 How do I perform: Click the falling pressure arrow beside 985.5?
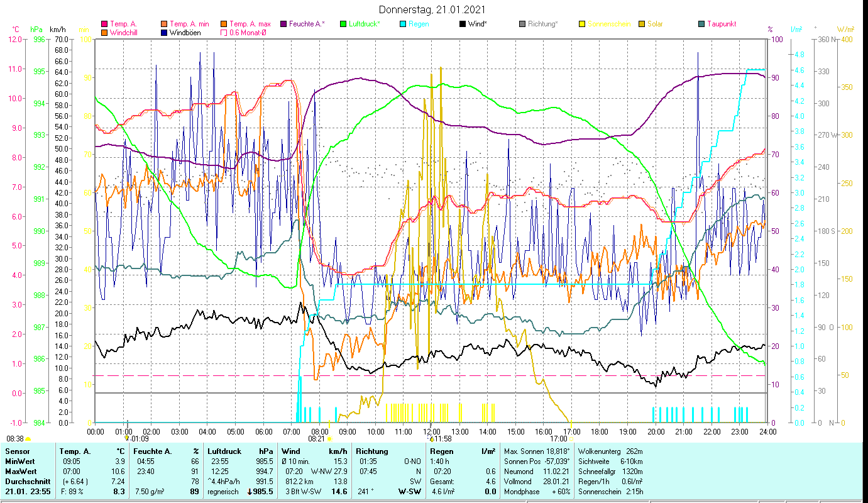pos(251,492)
